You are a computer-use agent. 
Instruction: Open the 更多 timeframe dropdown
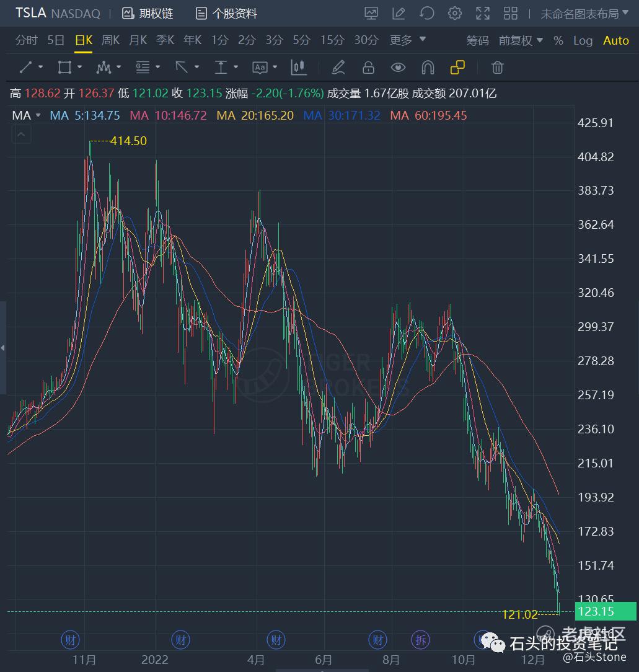pos(408,40)
